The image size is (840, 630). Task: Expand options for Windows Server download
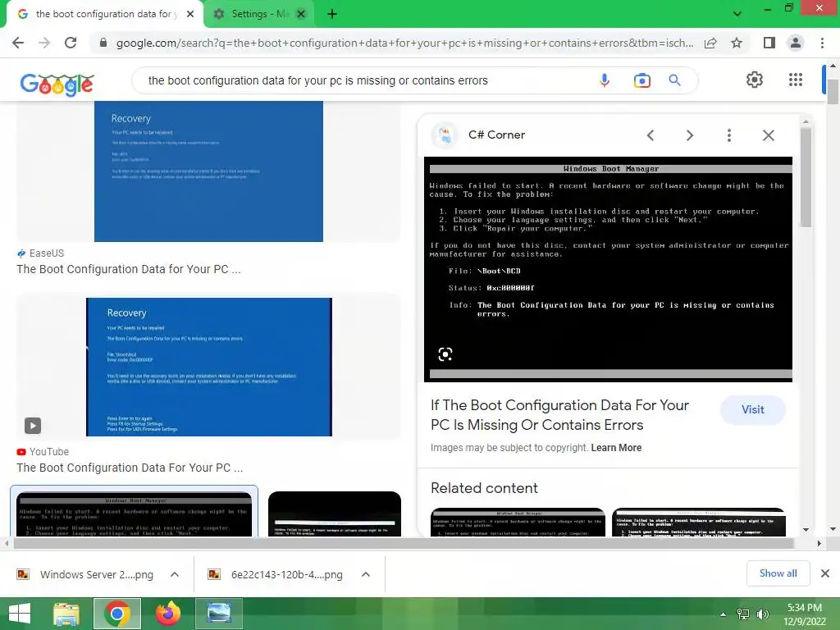coord(175,574)
